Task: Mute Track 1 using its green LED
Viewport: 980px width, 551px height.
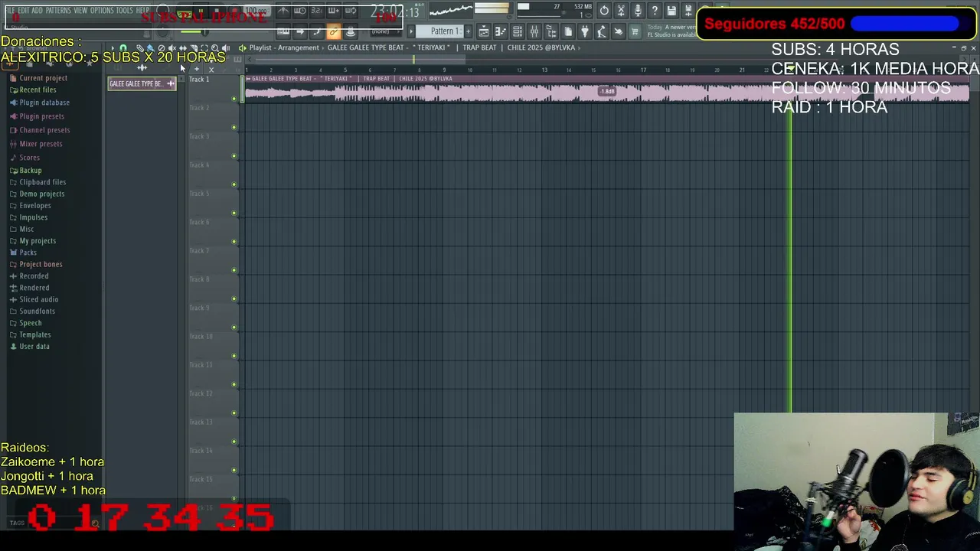Action: click(x=234, y=99)
